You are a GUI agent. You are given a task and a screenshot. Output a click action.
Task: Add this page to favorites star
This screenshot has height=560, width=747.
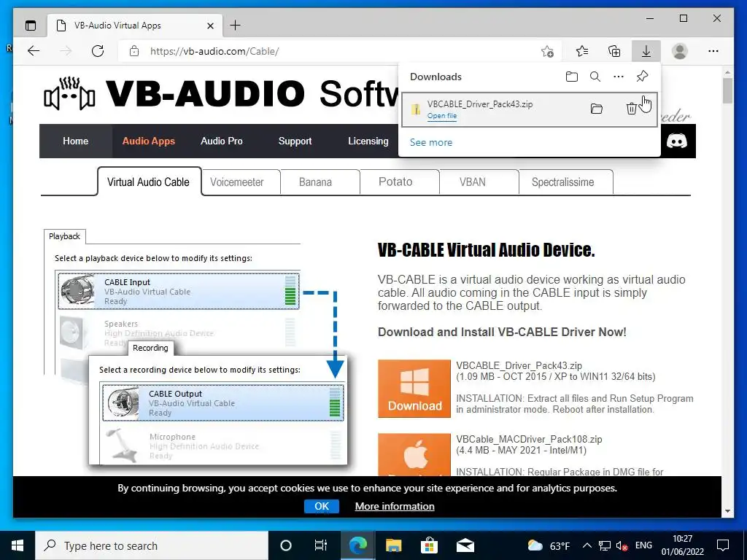547,51
